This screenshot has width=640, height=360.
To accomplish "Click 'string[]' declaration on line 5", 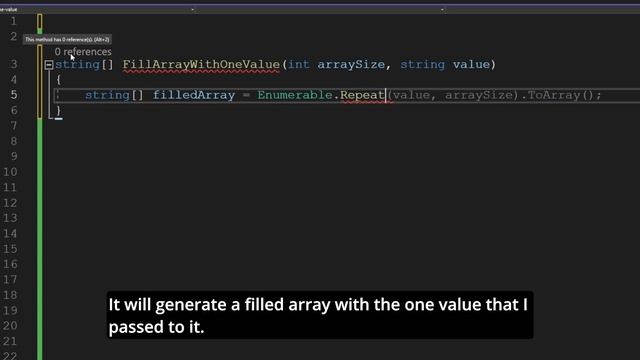I will pyautogui.click(x=114, y=95).
